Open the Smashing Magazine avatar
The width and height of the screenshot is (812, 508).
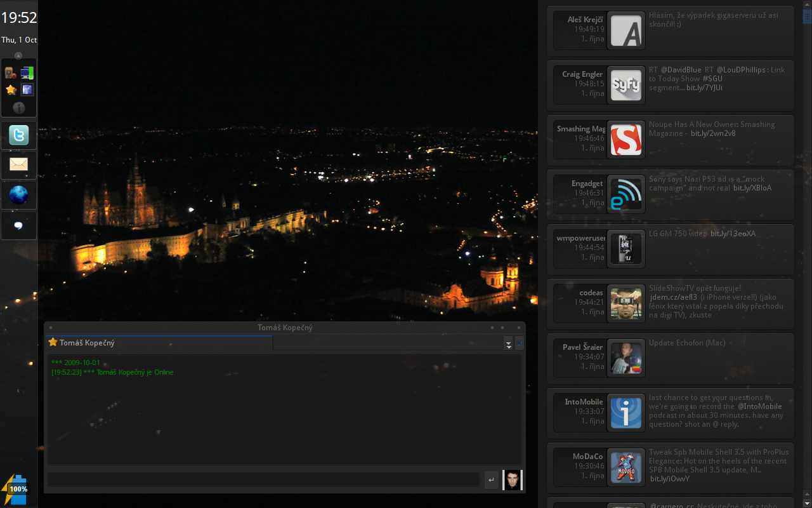[x=626, y=140]
